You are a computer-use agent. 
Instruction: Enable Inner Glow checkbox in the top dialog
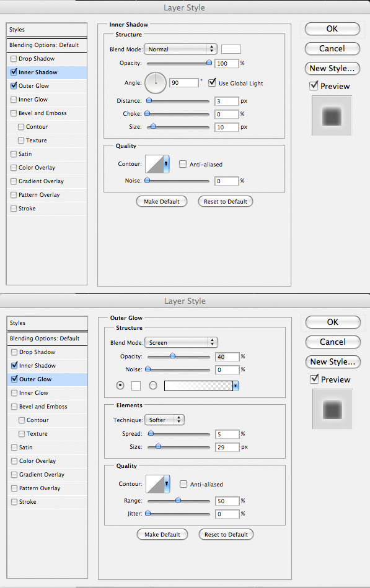(x=14, y=100)
